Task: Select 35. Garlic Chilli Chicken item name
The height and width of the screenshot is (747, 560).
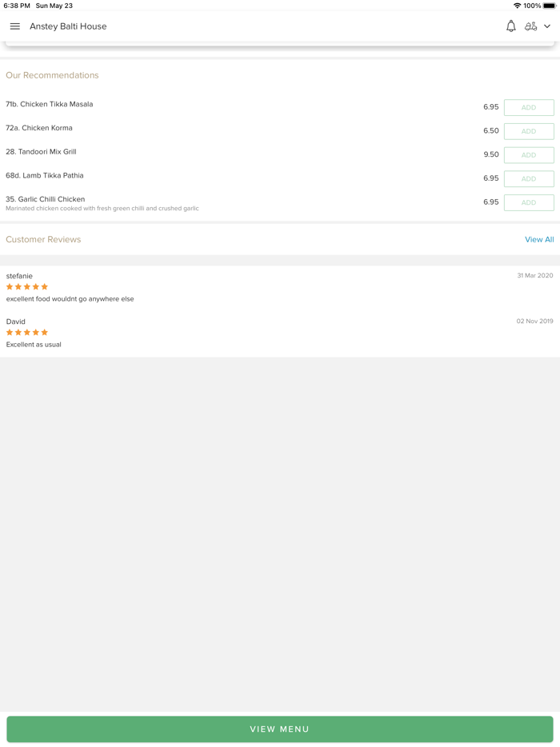Action: point(46,199)
